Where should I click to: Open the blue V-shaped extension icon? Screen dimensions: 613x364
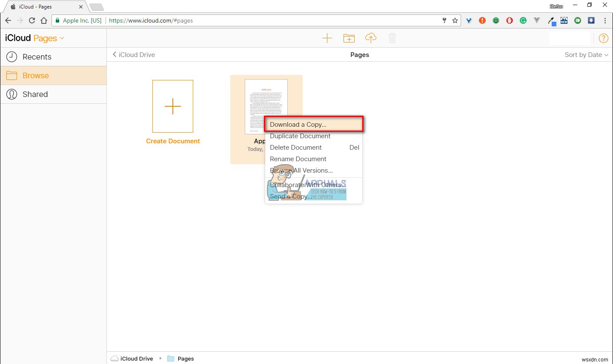469,20
